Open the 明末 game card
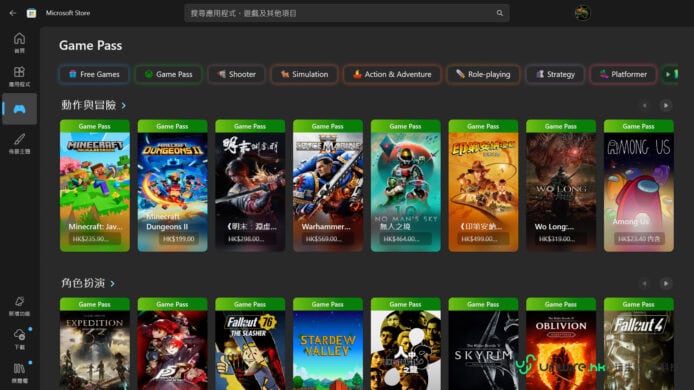The height and width of the screenshot is (390, 694). pos(250,185)
